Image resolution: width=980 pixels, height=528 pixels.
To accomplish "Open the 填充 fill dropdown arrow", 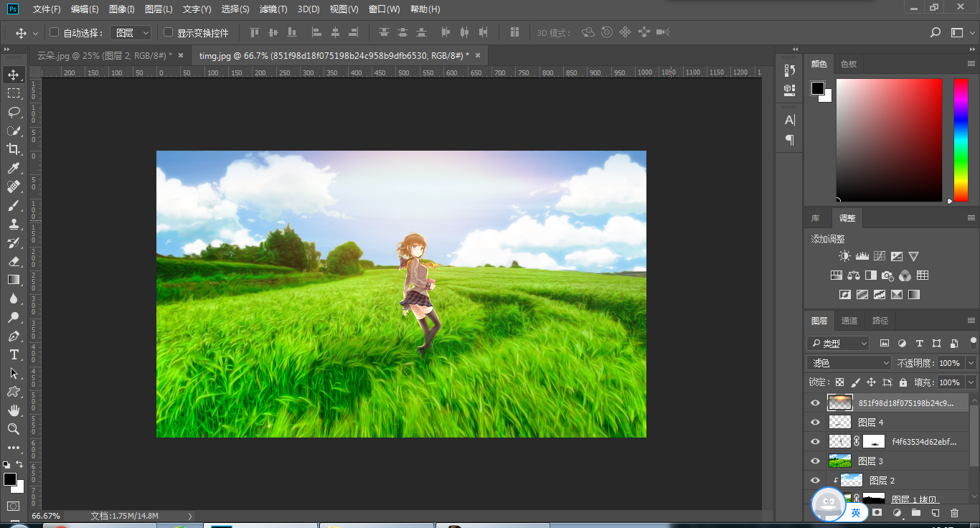I will click(971, 382).
